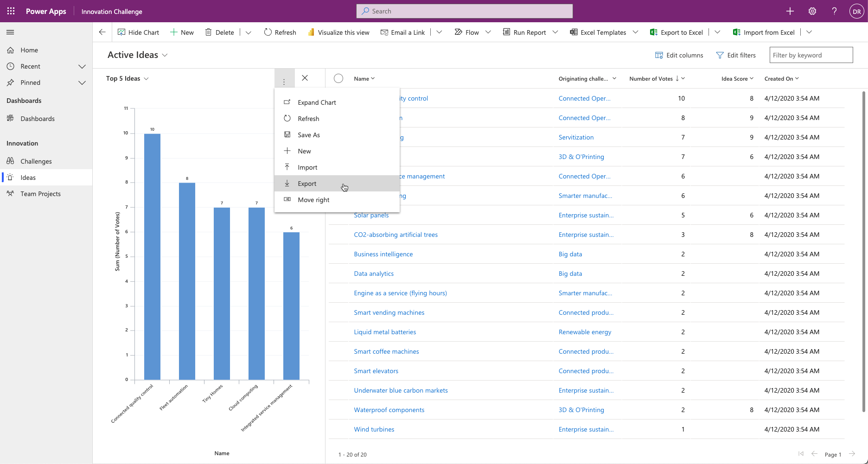Viewport: 868px width, 464px height.
Task: Click the Import from Excel icon
Action: [736, 32]
